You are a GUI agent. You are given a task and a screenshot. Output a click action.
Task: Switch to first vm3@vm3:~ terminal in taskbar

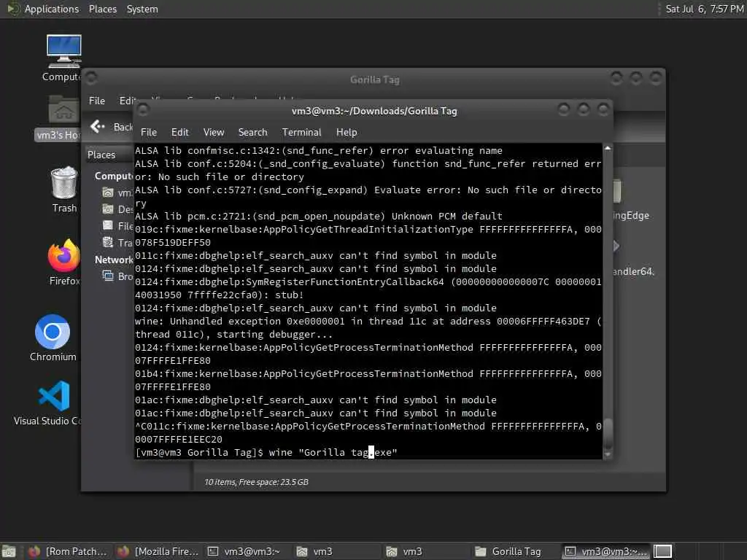click(245, 551)
